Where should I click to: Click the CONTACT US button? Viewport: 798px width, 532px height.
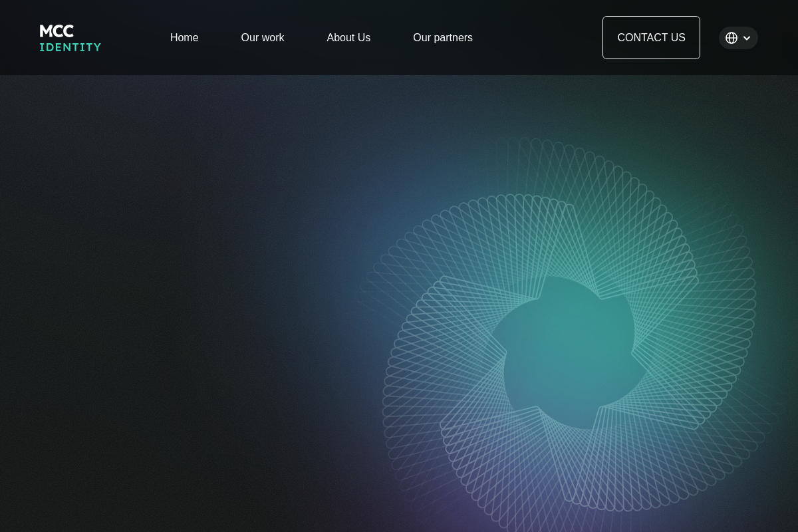(651, 38)
